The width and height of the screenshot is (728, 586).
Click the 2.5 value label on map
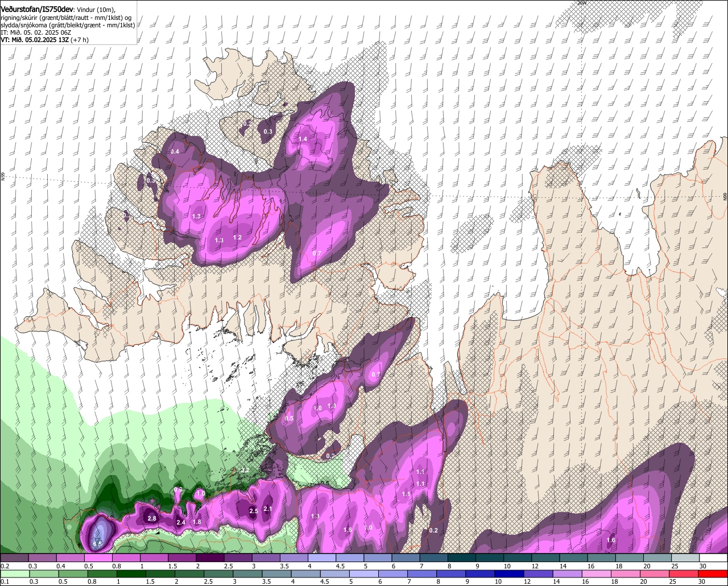(x=254, y=511)
